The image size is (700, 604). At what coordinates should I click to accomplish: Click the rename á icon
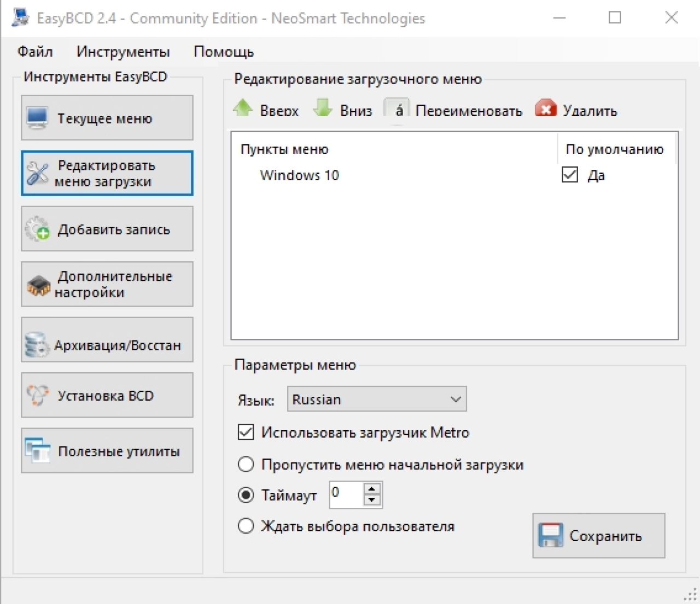(x=397, y=109)
